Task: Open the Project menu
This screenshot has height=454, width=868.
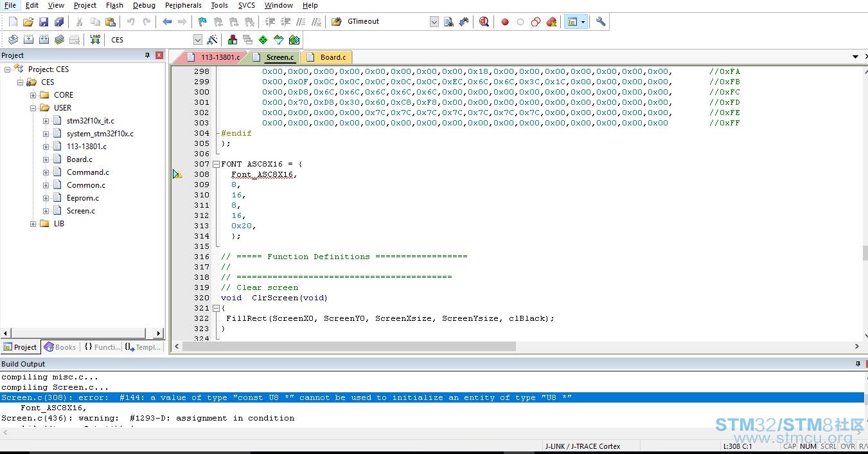Action: [85, 5]
